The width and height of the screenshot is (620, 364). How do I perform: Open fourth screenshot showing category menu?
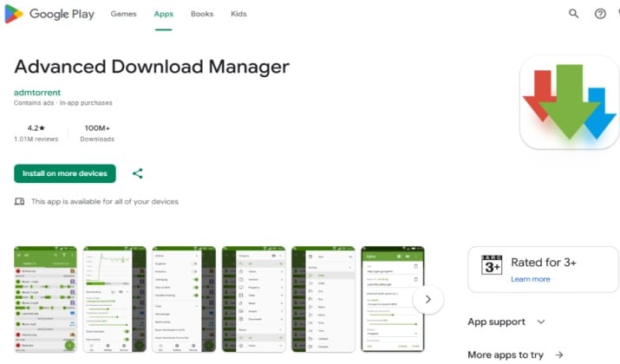tap(253, 299)
